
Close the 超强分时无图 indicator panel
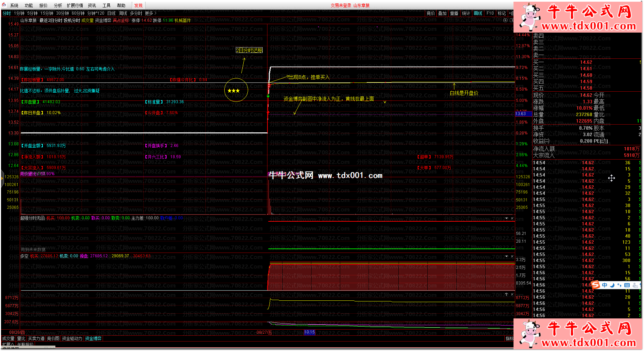pyautogui.click(x=512, y=218)
